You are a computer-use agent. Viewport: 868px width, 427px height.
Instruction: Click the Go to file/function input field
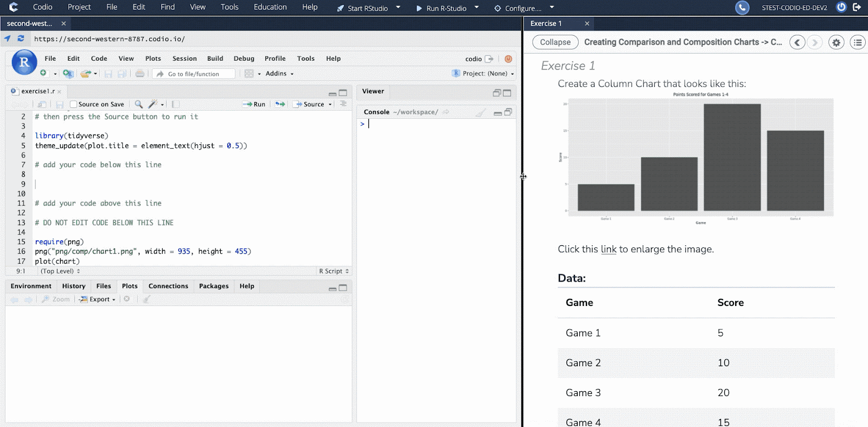pyautogui.click(x=194, y=74)
